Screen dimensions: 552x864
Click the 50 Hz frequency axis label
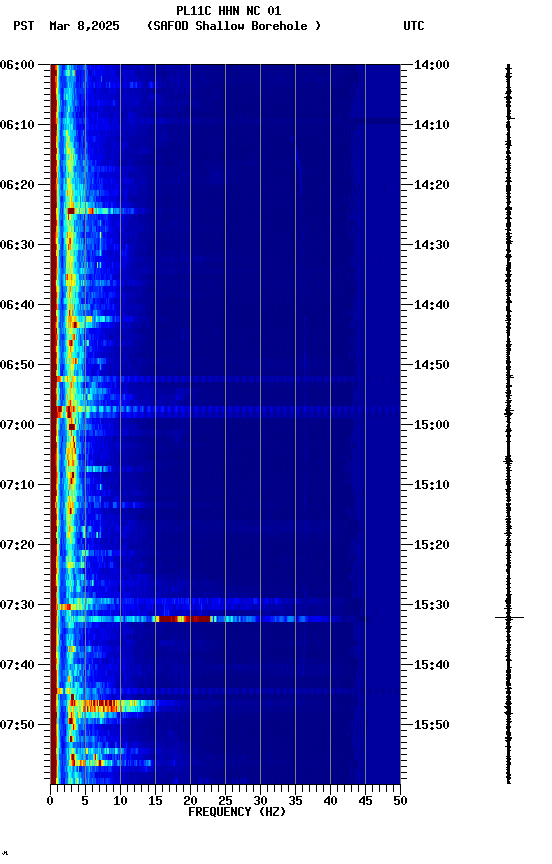coord(401,801)
